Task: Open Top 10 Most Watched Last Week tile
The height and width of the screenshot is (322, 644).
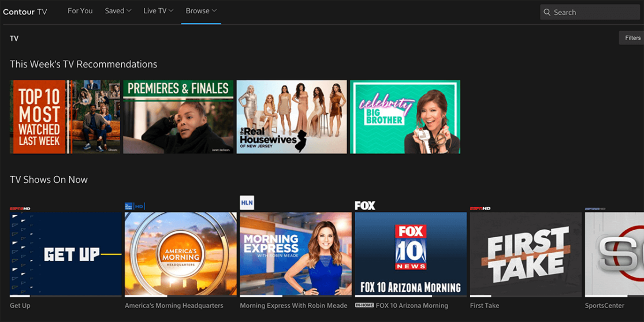Action: click(x=65, y=117)
